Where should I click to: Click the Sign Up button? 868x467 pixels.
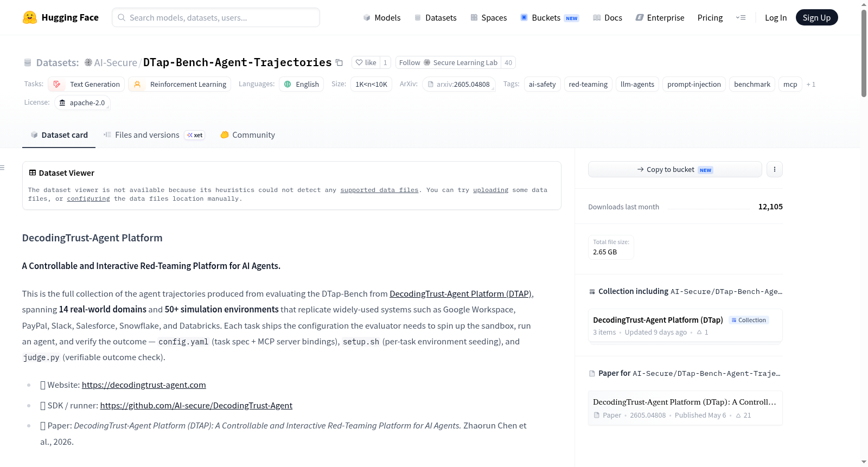click(816, 17)
